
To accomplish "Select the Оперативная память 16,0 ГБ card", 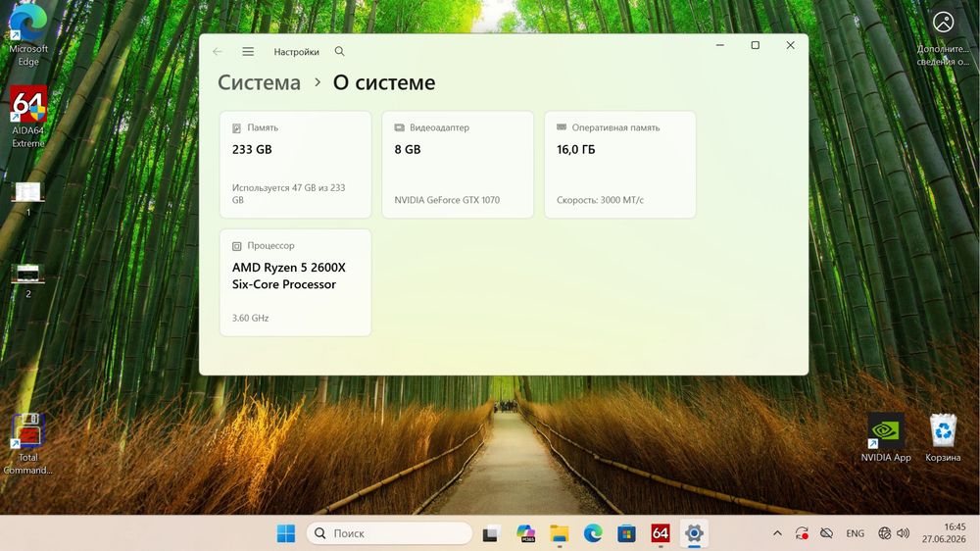I will click(620, 165).
